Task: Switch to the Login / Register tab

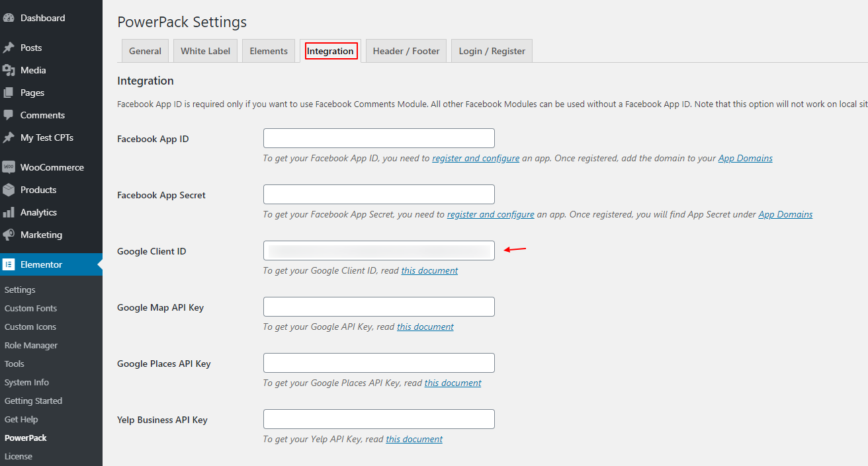Action: tap(492, 50)
